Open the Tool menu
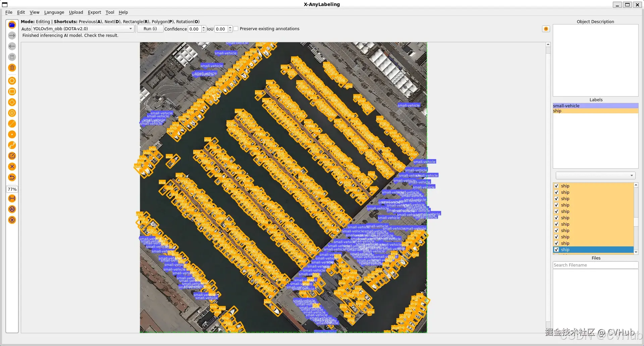This screenshot has height=346, width=644. (110, 12)
